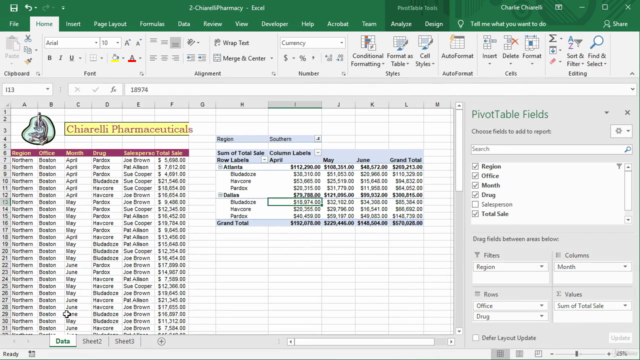The image size is (640, 360).
Task: Apply Underline formatting
Action: click(x=71, y=58)
